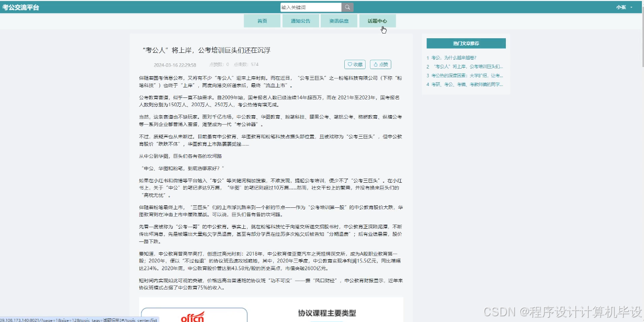Click the 点击数: 574 counter
The height and width of the screenshot is (322, 644).
point(246,65)
